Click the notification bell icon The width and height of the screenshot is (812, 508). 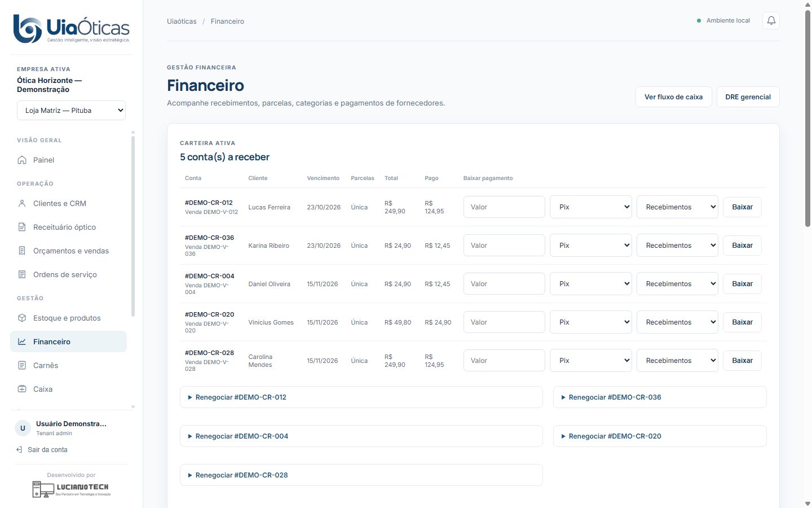[771, 21]
